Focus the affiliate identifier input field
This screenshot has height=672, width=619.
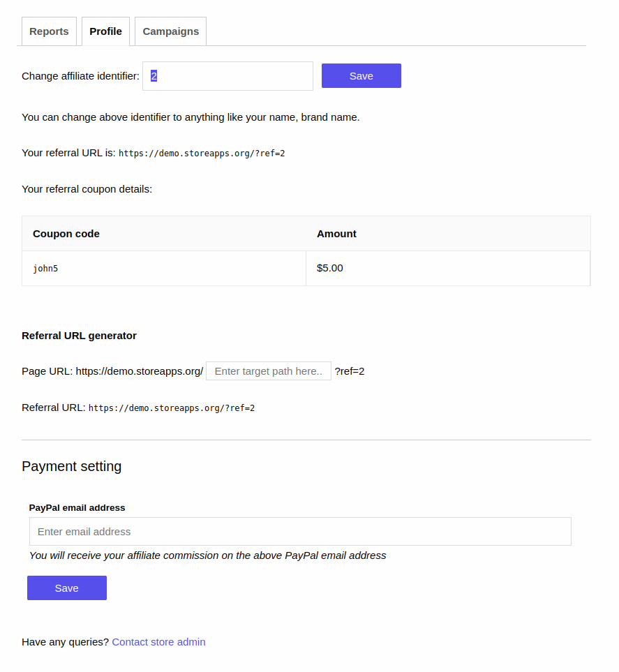tap(228, 76)
